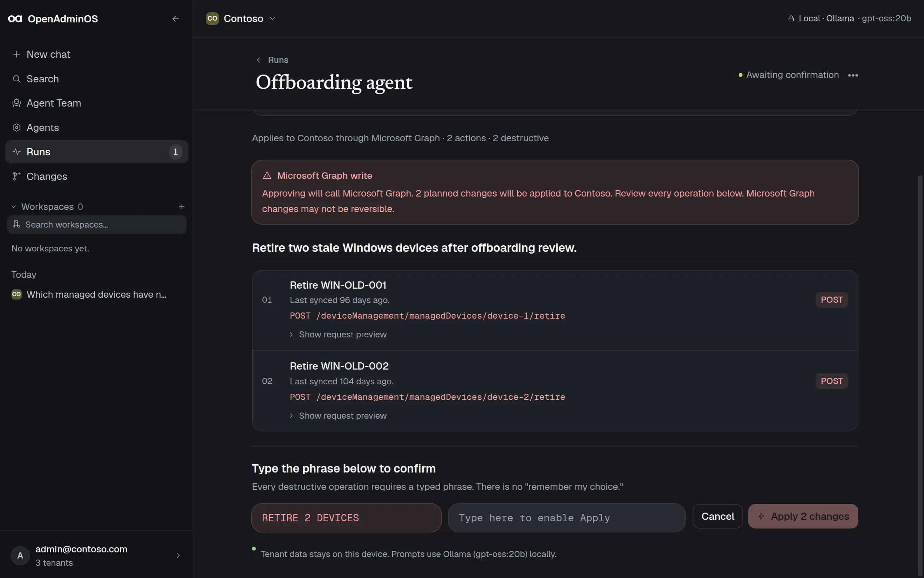Open the three-dot run options menu
924x578 pixels.
pos(853,75)
